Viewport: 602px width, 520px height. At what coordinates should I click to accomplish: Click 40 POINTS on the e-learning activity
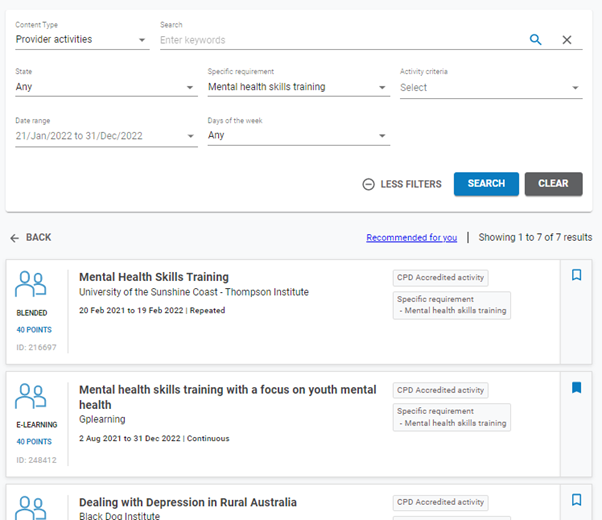tap(34, 442)
